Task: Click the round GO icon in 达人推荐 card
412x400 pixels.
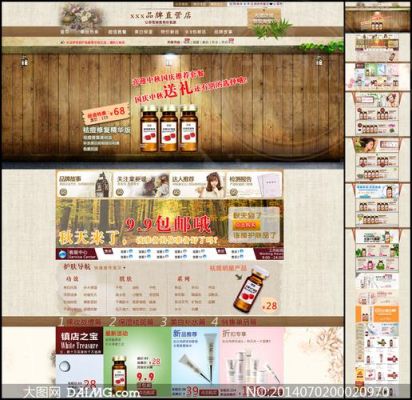Action: coord(177,192)
